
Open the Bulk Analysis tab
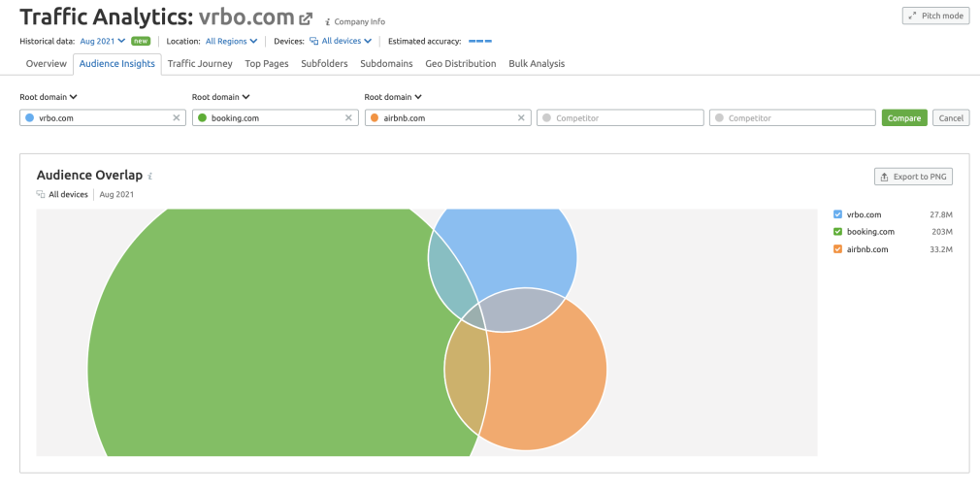[537, 64]
